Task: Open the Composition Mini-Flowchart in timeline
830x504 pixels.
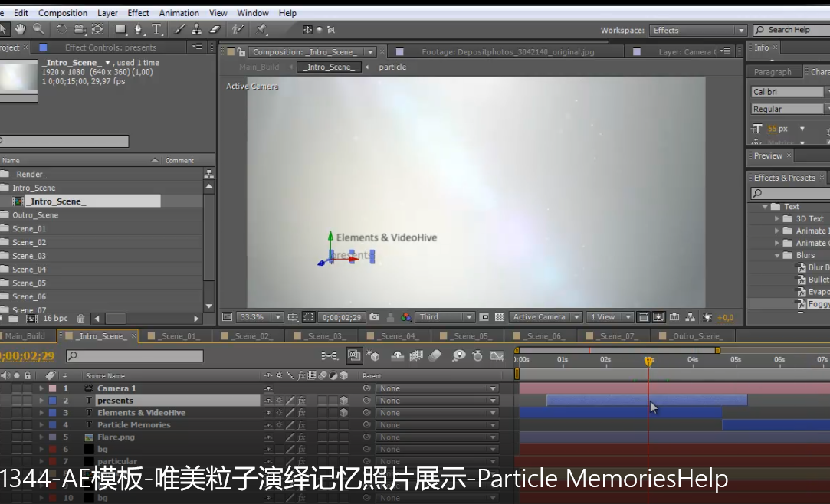Action: click(x=330, y=356)
